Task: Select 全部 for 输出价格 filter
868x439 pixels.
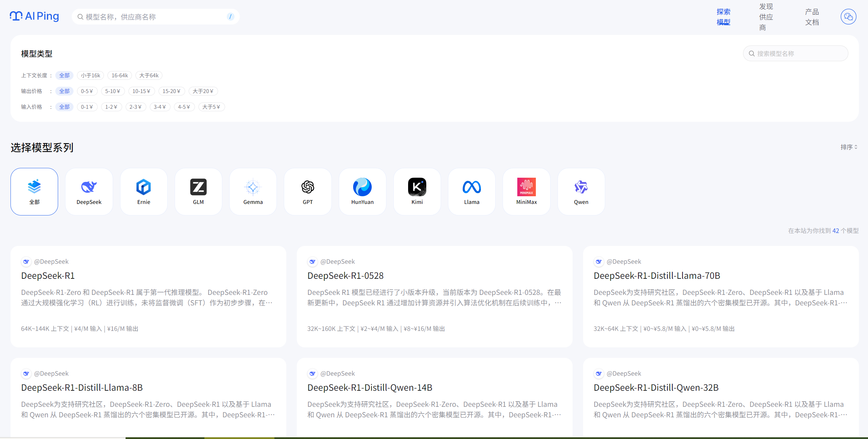Action: [64, 91]
